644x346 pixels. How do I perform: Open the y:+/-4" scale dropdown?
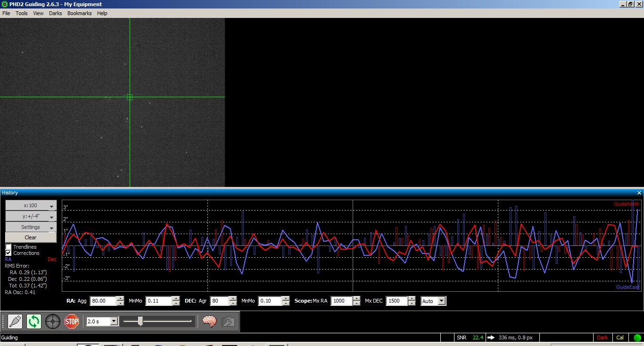pyautogui.click(x=31, y=217)
